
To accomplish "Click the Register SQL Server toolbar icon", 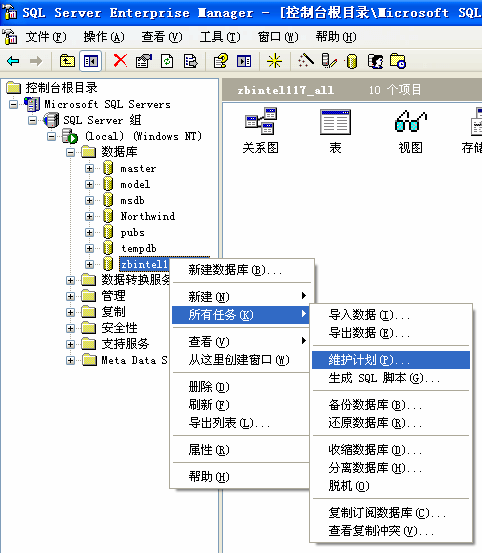I will [329, 61].
